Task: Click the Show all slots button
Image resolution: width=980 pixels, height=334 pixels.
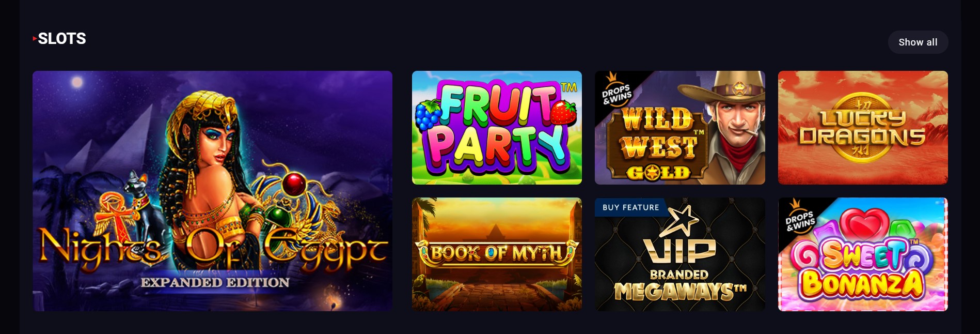Action: point(918,42)
